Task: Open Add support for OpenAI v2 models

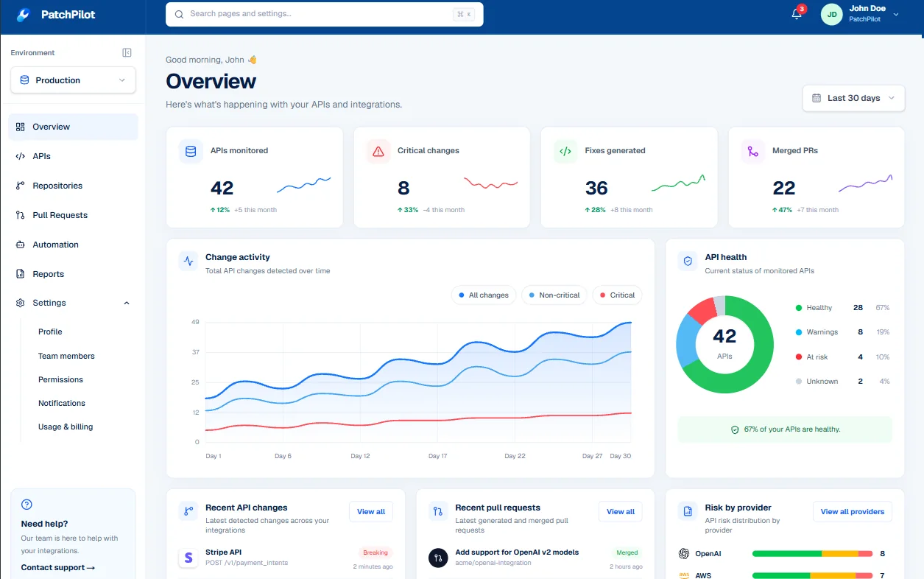Action: (x=517, y=552)
